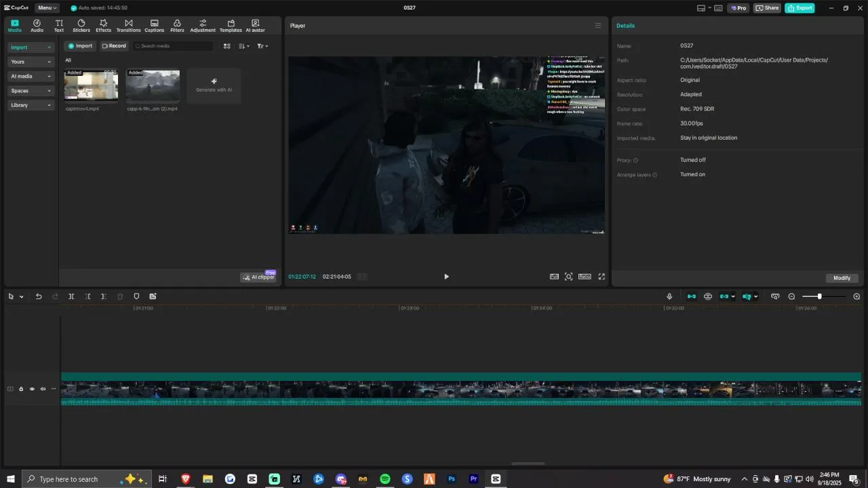
Task: Open the Audio tab
Action: point(37,26)
